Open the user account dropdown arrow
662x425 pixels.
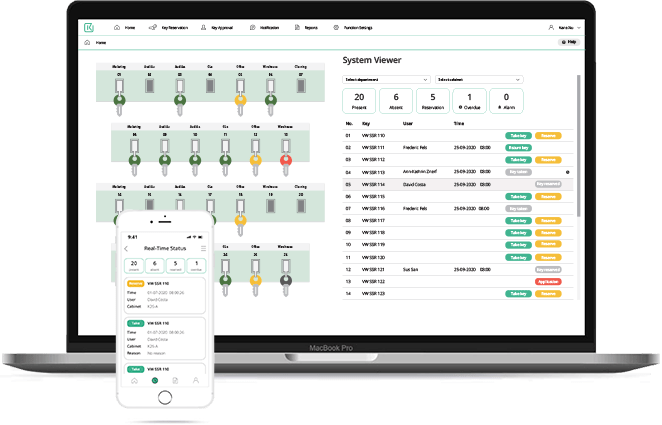pyautogui.click(x=579, y=28)
